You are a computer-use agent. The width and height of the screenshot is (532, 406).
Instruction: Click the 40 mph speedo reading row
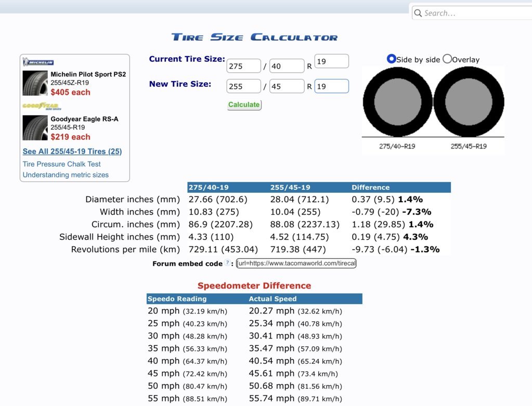[187, 361]
